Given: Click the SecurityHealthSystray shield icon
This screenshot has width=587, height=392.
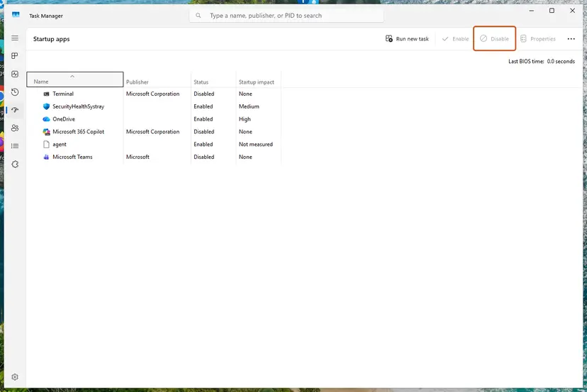Looking at the screenshot, I should pos(46,106).
